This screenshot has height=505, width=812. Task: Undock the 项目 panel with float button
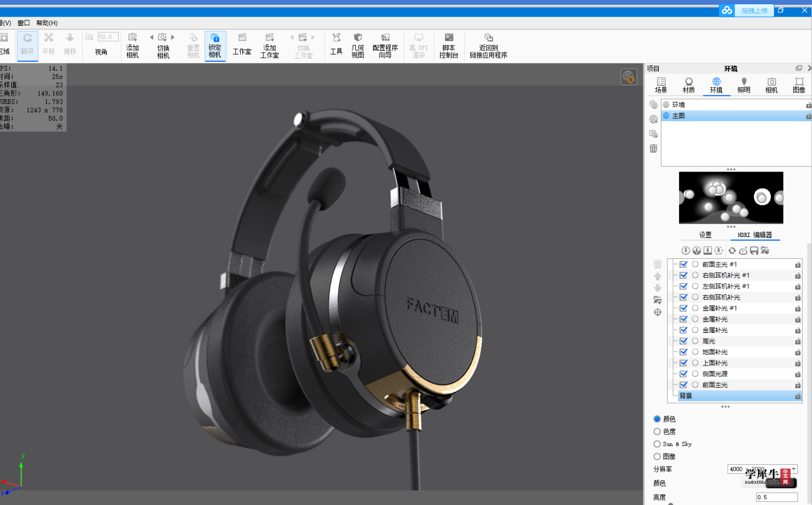(799, 68)
